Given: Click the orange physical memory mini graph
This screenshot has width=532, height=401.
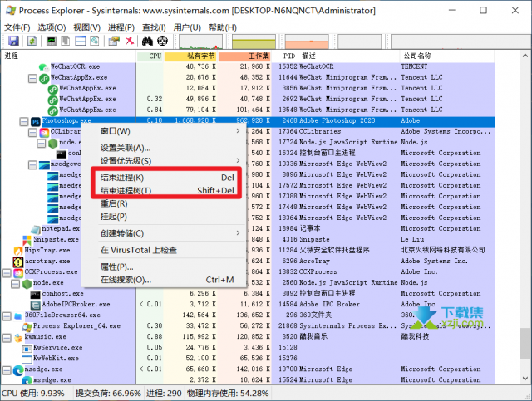Looking at the screenshot, I should [x=307, y=42].
